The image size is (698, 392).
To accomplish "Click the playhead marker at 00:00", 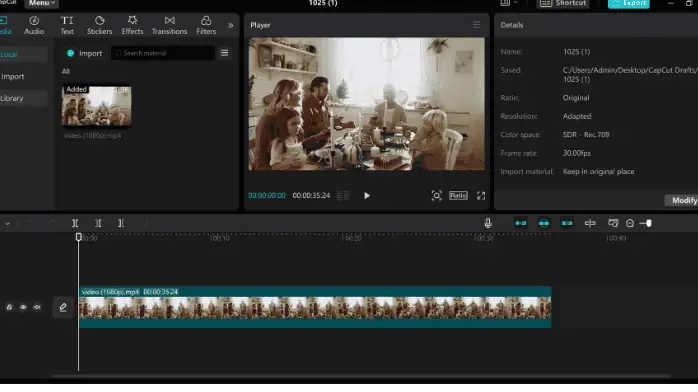I will 78,237.
